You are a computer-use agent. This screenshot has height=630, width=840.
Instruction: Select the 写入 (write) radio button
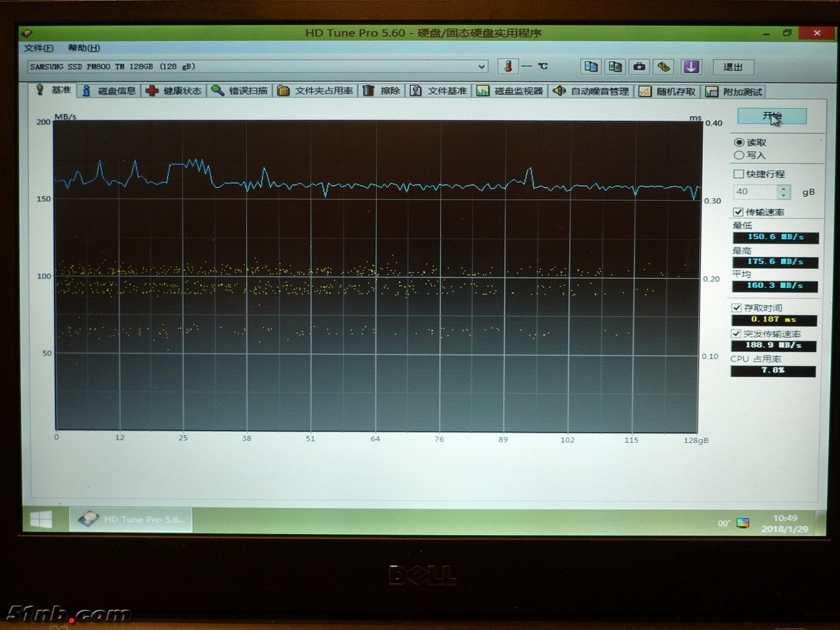[x=740, y=156]
